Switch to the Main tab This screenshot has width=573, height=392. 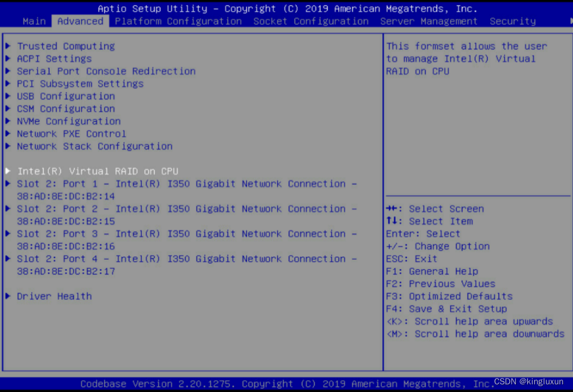(x=34, y=21)
